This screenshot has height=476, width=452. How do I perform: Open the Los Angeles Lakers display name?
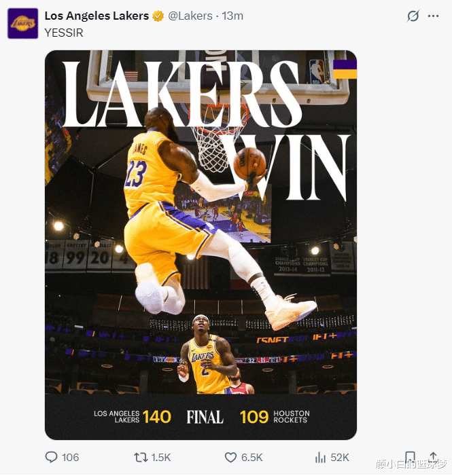coord(97,16)
